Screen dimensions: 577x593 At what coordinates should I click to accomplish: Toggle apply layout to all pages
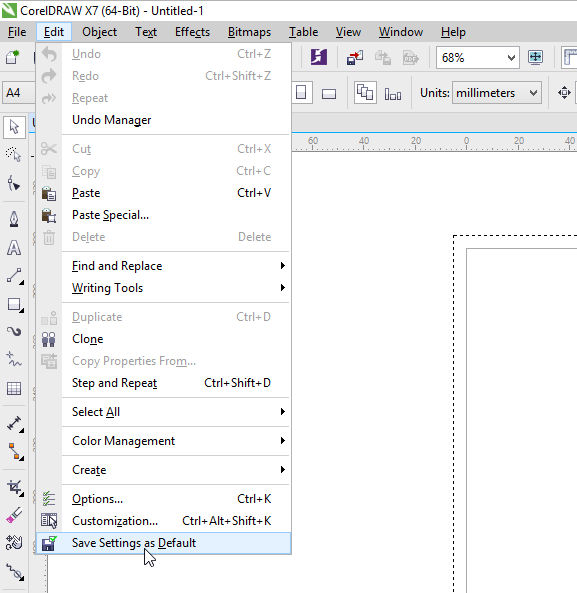(365, 93)
